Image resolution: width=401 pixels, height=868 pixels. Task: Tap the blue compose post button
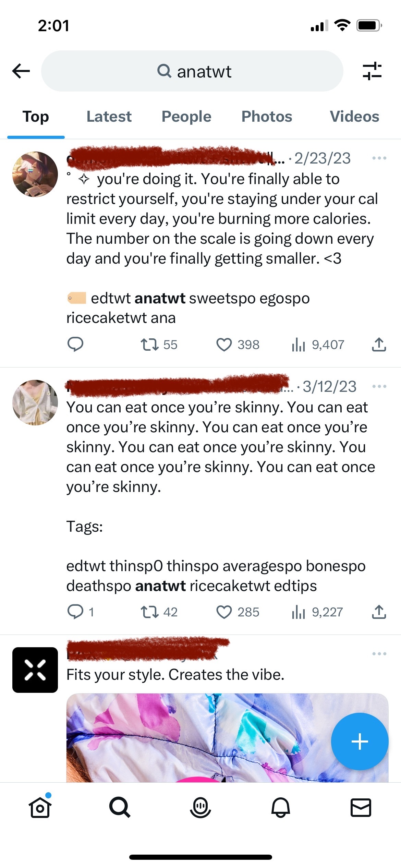[360, 742]
